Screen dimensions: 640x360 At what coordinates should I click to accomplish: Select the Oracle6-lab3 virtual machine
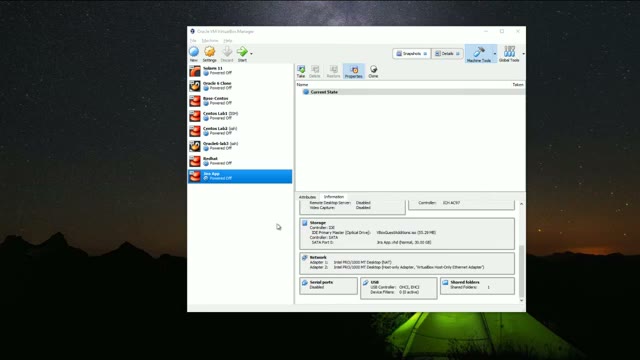tap(240, 146)
